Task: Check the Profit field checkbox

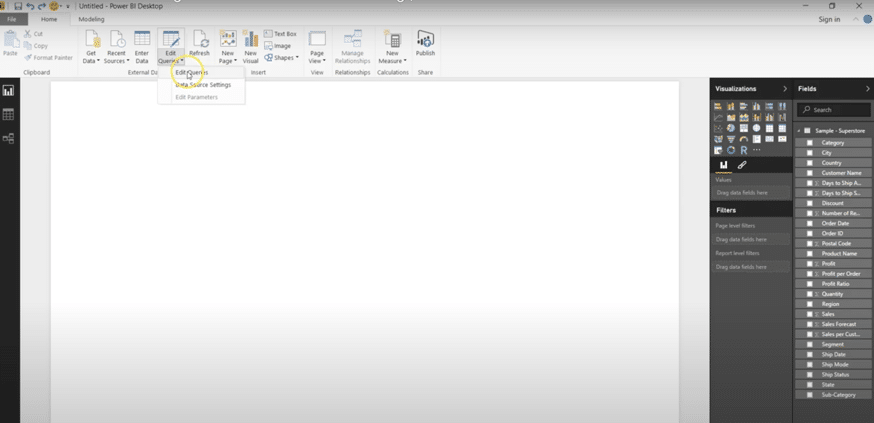Action: click(810, 264)
